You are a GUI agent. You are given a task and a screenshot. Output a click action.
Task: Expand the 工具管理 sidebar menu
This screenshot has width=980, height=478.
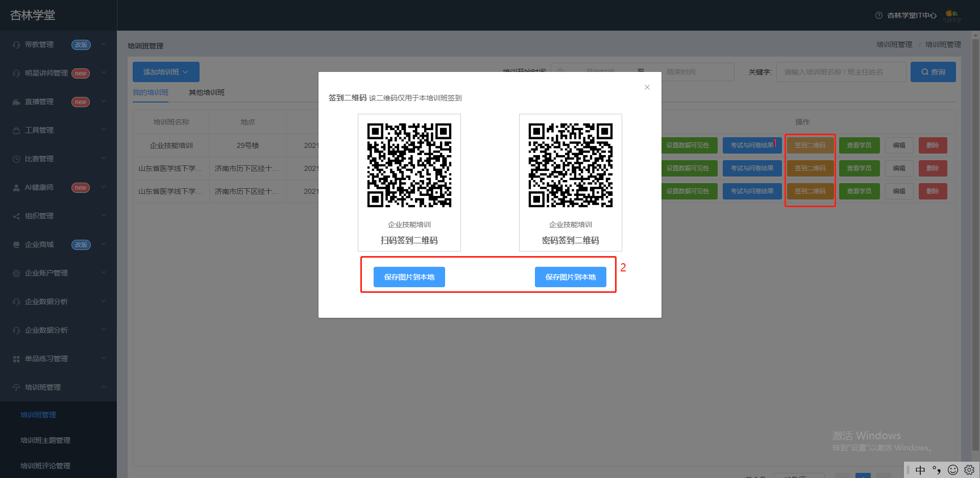point(58,131)
